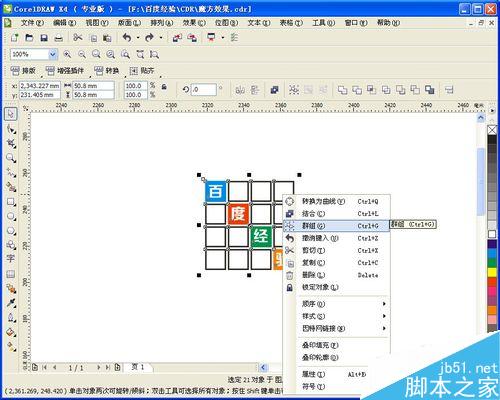Switch to the 页 1 page tab
The height and width of the screenshot is (400, 500).
(x=138, y=367)
